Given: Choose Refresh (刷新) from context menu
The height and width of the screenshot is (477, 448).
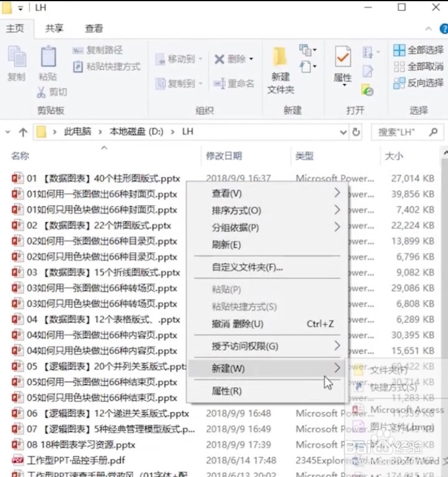Looking at the screenshot, I should point(267,244).
